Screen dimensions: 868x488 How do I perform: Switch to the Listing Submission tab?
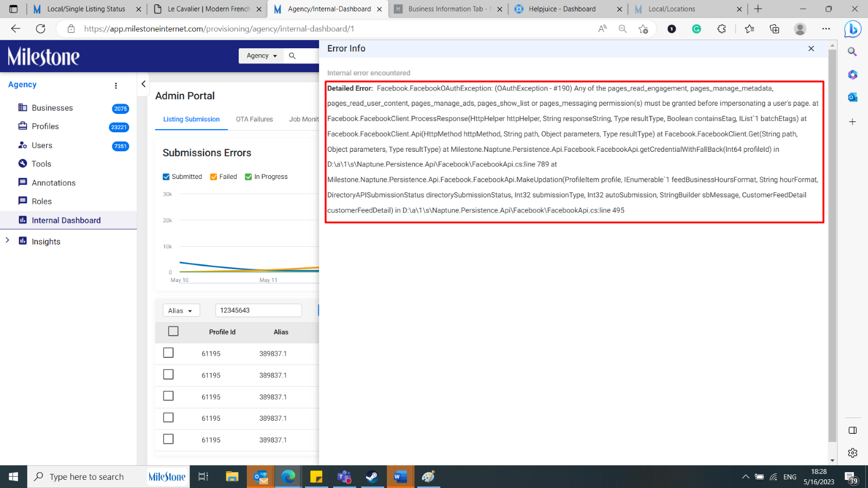click(192, 119)
